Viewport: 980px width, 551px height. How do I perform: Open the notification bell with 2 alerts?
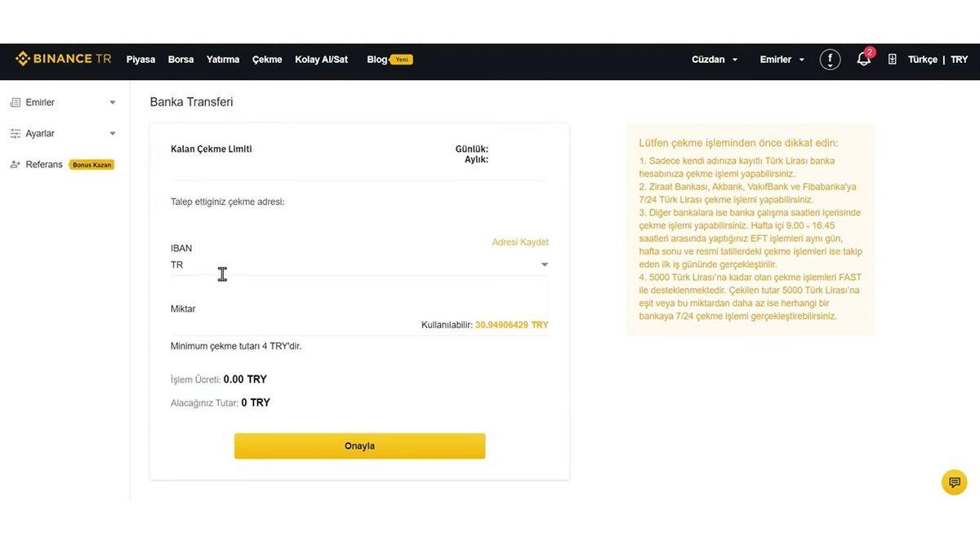point(863,59)
